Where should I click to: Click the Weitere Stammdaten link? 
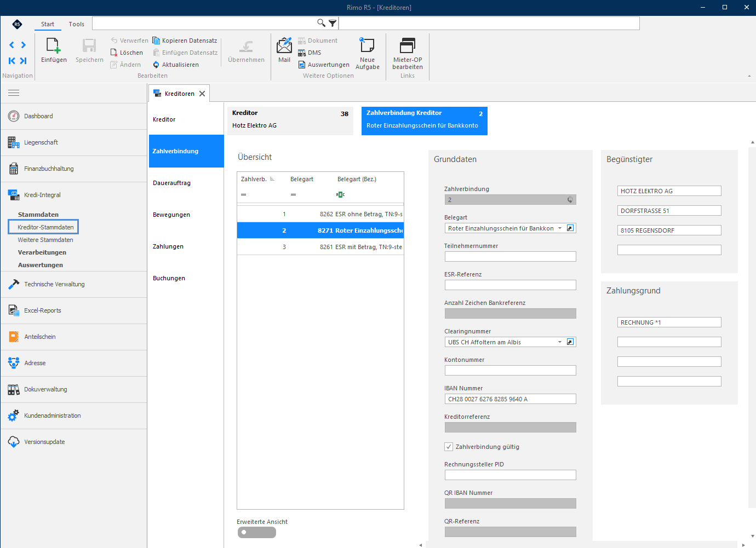pos(45,240)
